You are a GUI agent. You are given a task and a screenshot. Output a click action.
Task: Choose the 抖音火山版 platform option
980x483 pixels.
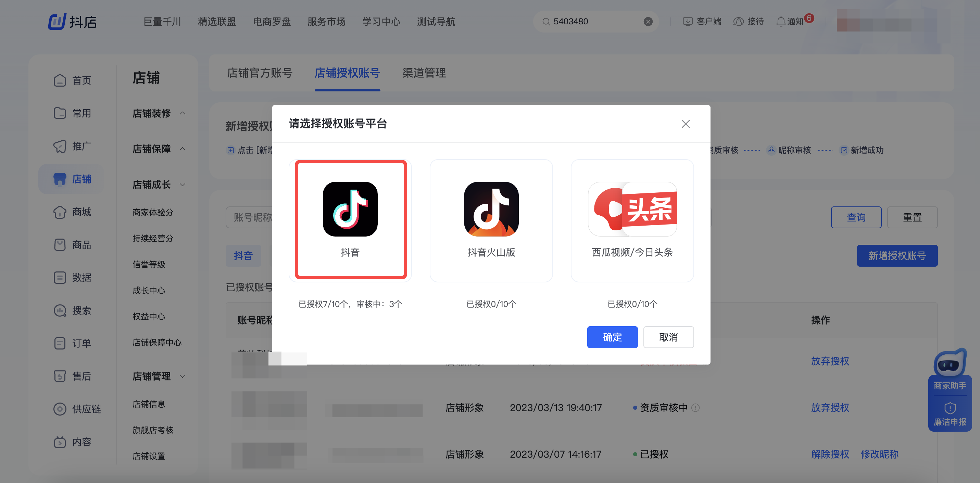tap(491, 220)
